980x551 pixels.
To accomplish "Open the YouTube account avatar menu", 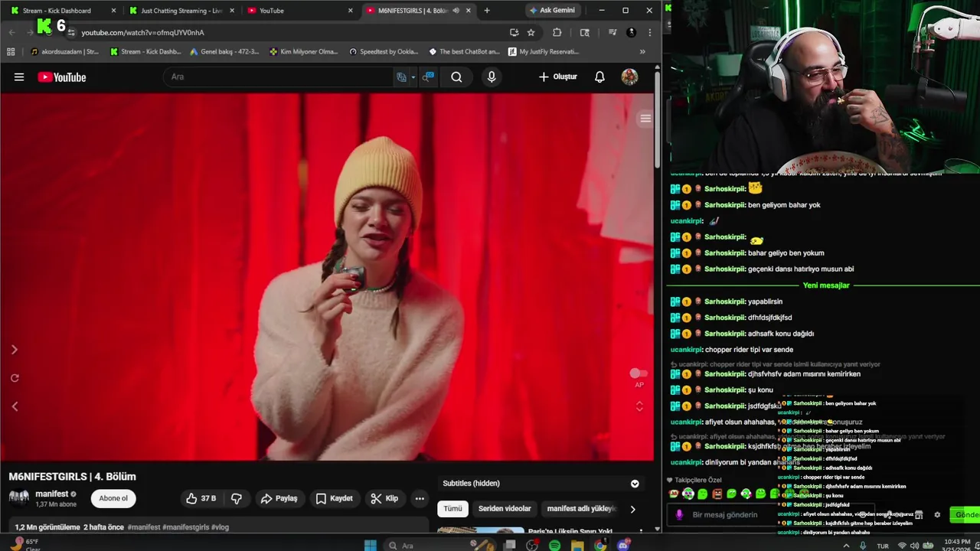I will [x=629, y=77].
